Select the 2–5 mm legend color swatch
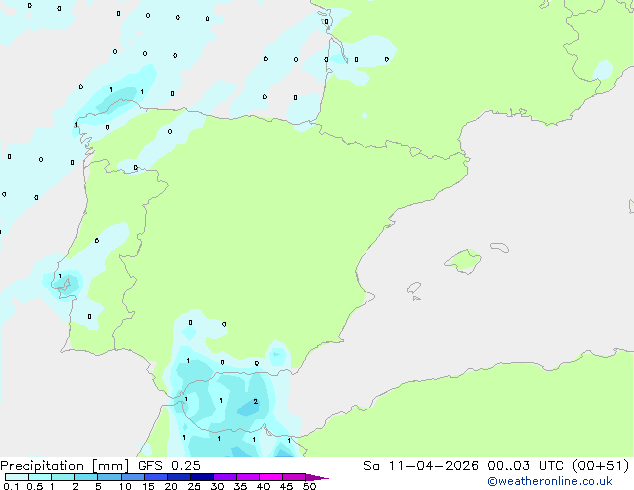The width and height of the screenshot is (634, 490). [86, 477]
